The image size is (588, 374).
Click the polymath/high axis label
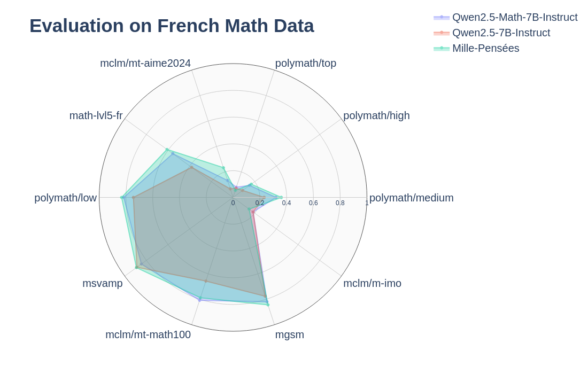376,115
